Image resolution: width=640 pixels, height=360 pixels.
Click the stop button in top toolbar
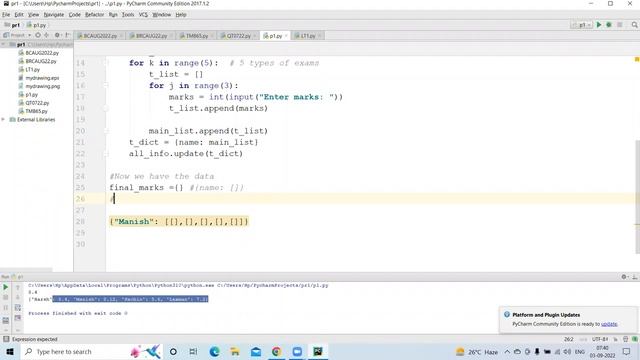pos(620,25)
